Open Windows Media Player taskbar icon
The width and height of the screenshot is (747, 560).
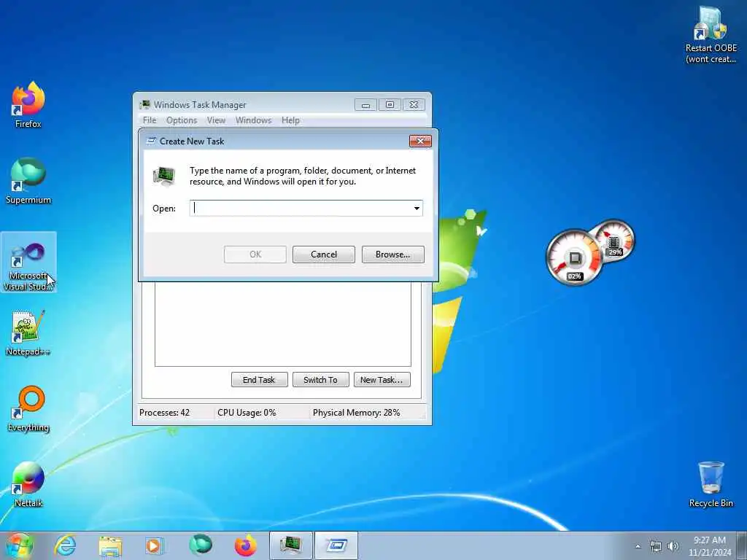point(155,545)
